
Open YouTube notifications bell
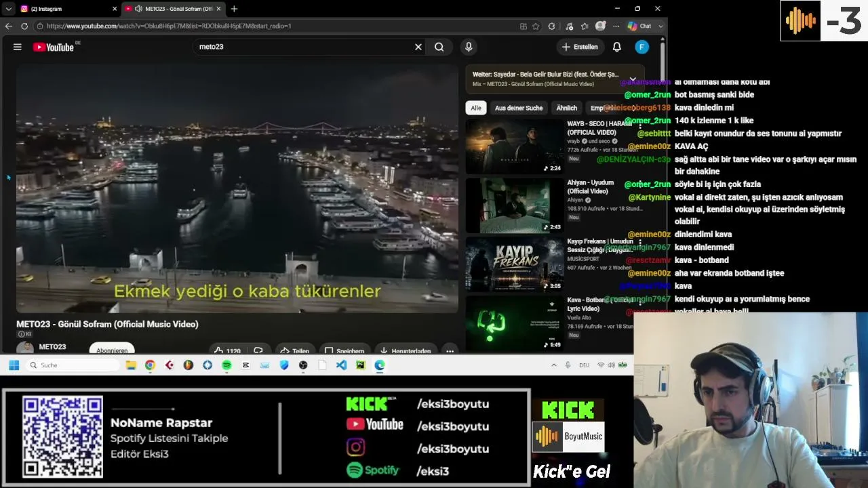coord(617,47)
